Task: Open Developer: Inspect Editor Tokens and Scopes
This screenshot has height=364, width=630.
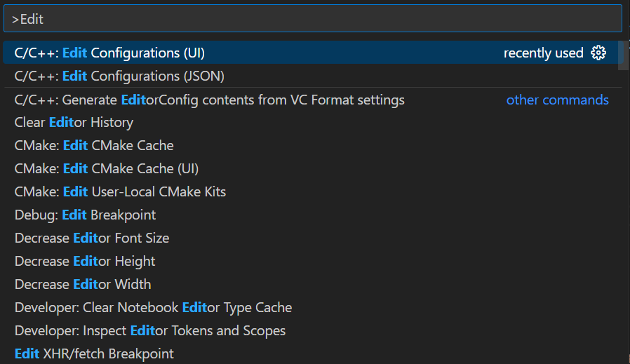Action: (150, 330)
